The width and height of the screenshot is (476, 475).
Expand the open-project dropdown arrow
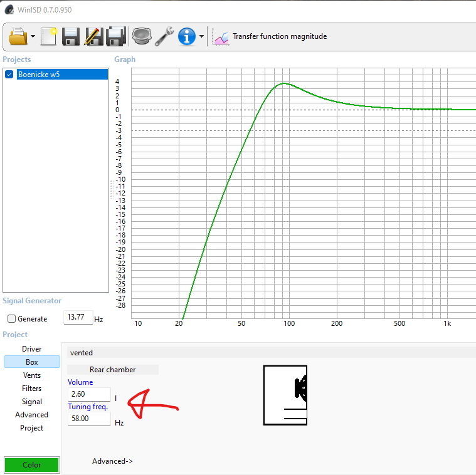(x=33, y=36)
